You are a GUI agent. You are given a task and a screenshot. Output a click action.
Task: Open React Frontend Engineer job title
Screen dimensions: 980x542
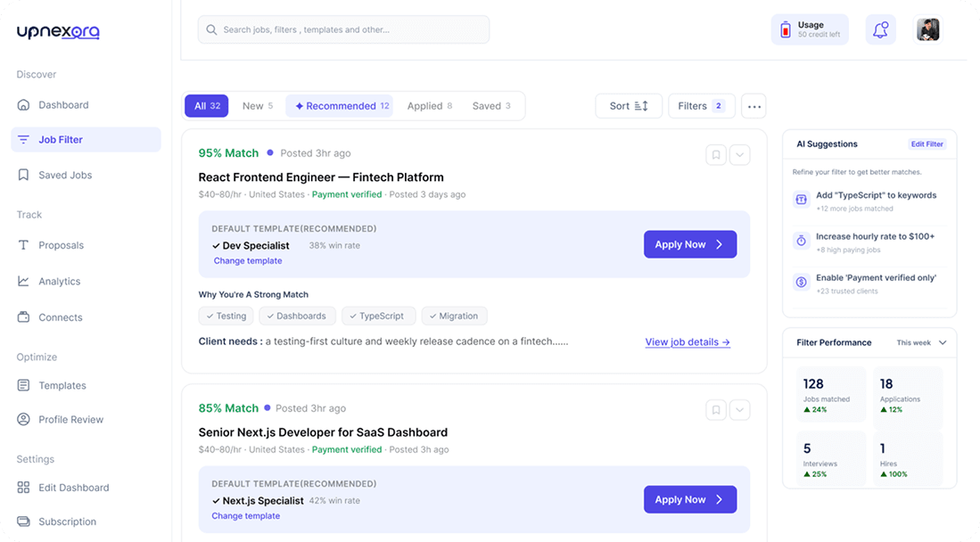click(321, 177)
